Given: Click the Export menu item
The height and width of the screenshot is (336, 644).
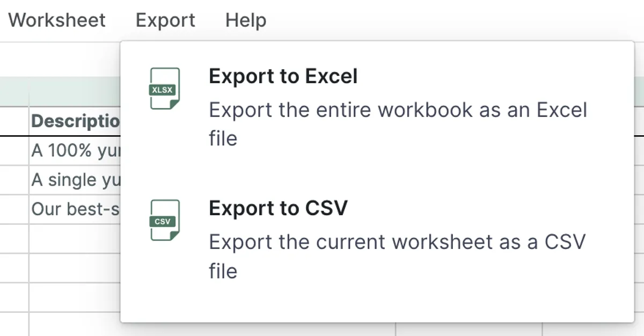Looking at the screenshot, I should pos(164,20).
